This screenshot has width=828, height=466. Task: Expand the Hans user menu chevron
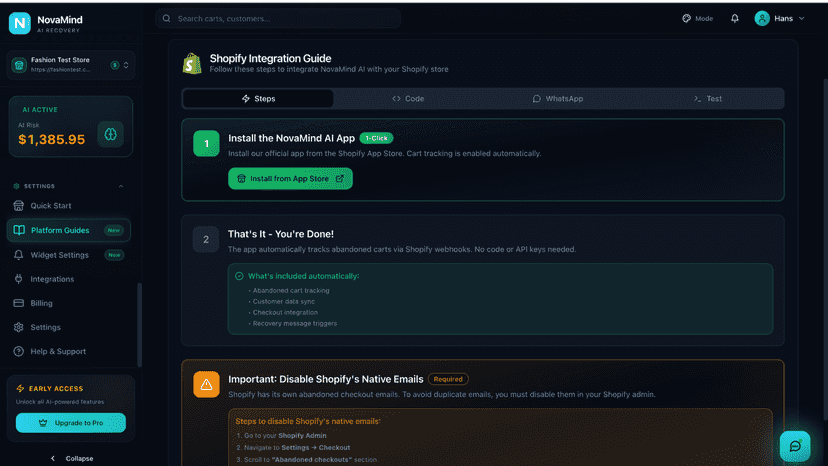coord(801,18)
